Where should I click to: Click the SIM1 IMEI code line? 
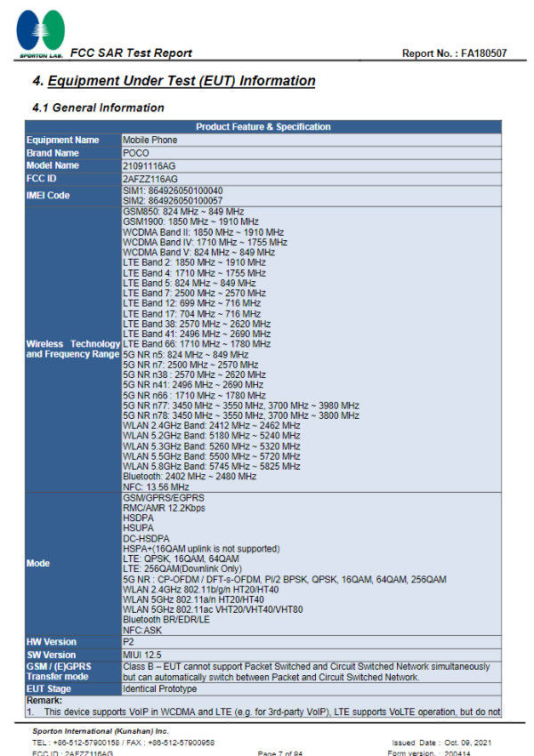[173, 191]
